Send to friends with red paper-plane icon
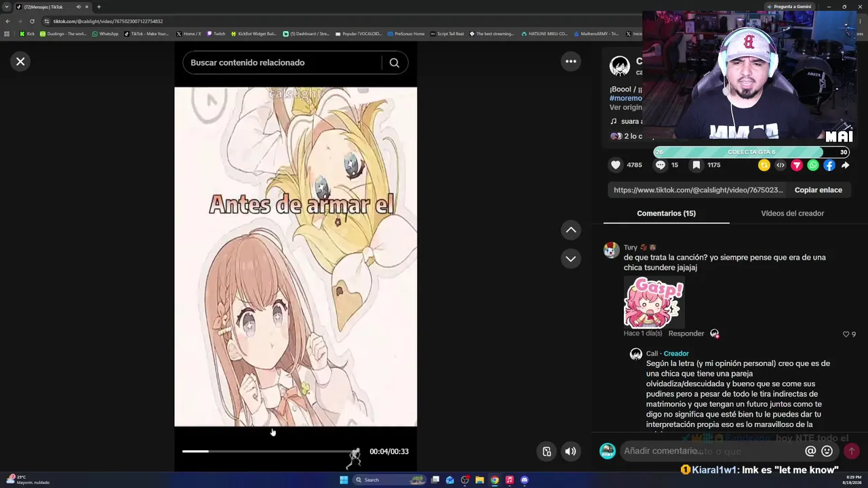This screenshot has height=488, width=868. 797,165
